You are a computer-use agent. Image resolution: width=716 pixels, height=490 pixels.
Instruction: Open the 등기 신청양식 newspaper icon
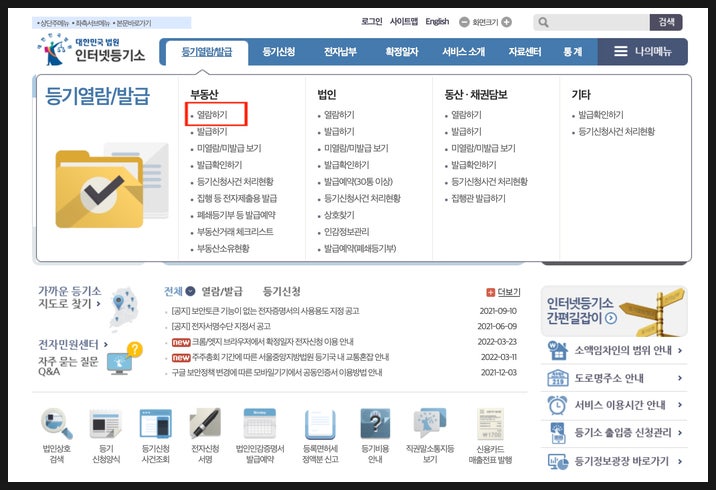(105, 424)
